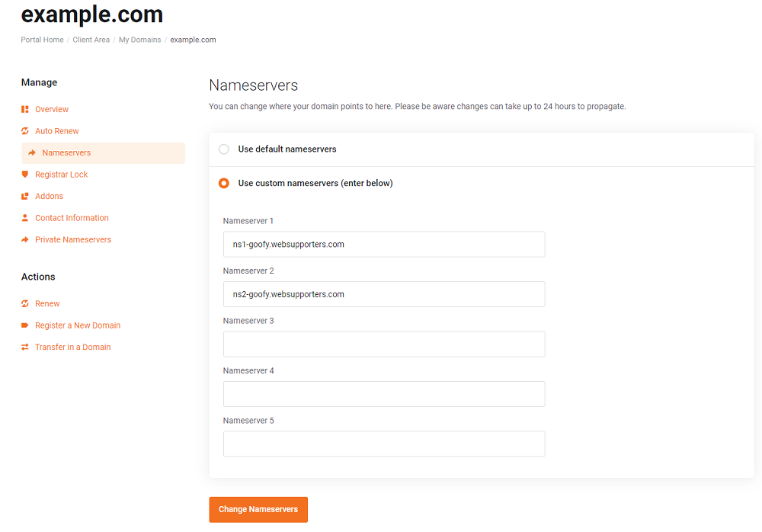The image size is (762, 532).
Task: Click the Transfer in a Domain arrows icon
Action: tap(25, 347)
